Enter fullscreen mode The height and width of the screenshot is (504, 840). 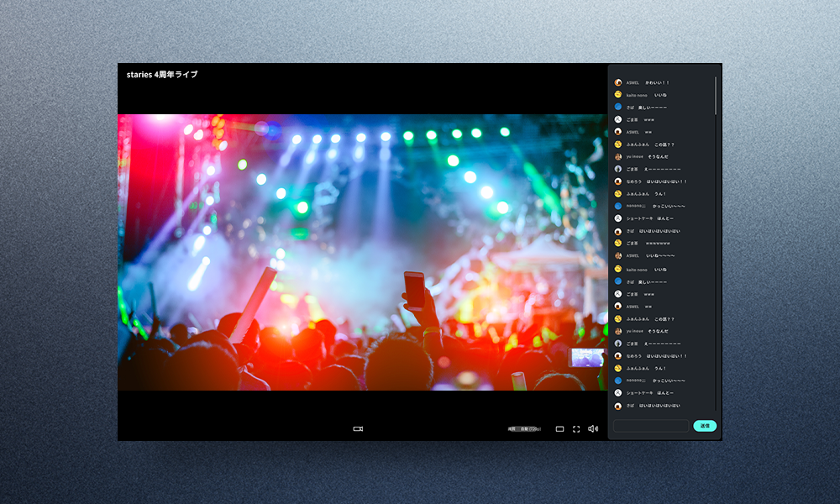[576, 428]
